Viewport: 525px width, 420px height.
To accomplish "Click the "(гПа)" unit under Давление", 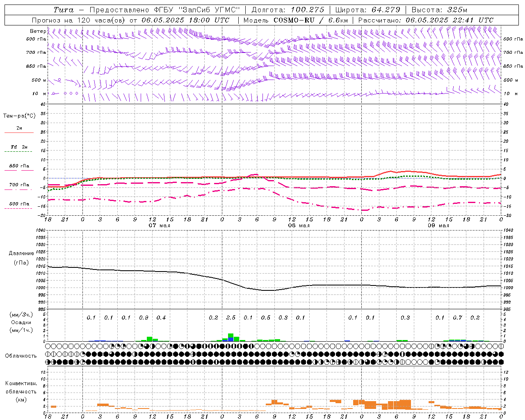I will point(21,263).
